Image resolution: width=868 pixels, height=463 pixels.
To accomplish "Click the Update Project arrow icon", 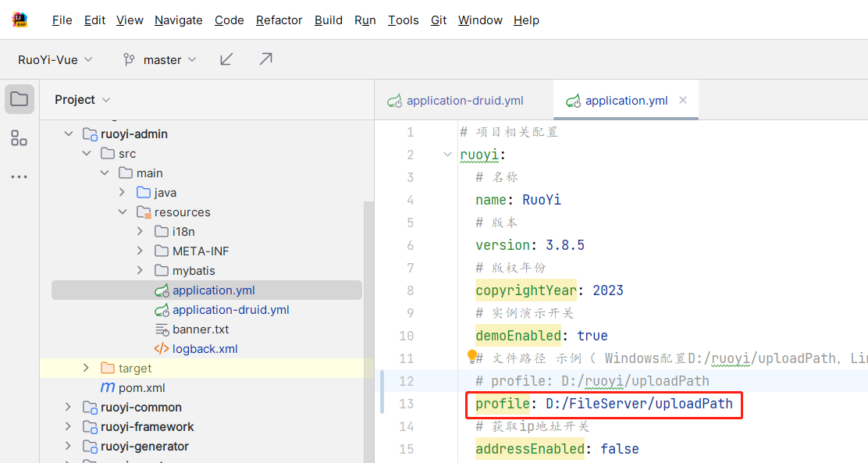I will click(226, 59).
